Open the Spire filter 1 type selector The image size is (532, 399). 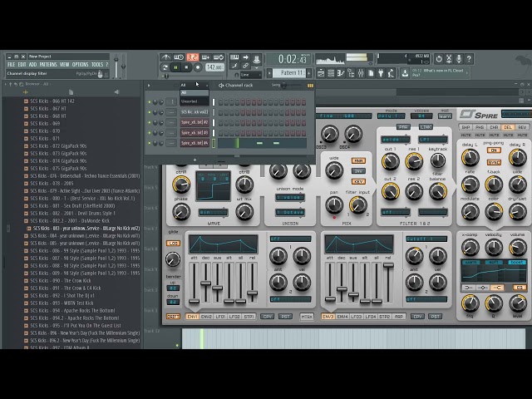click(x=396, y=140)
